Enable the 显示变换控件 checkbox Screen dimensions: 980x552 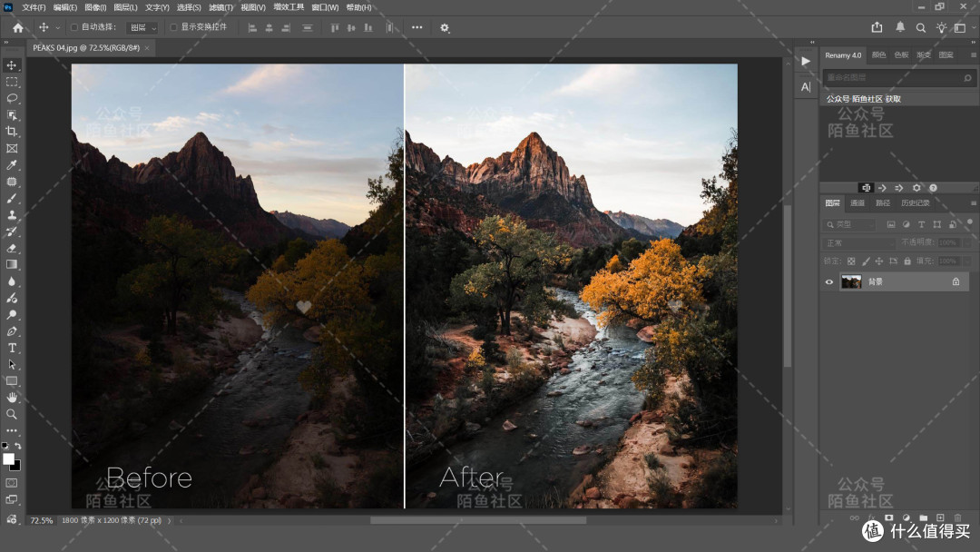click(173, 27)
